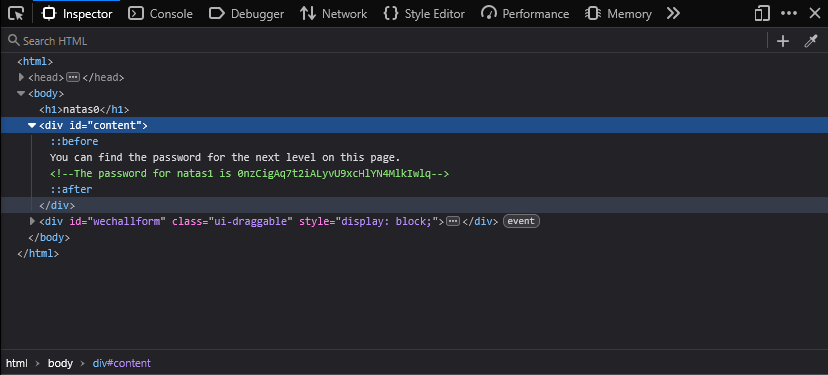Click the id="content" attribute
This screenshot has height=375, width=828.
[x=106, y=126]
